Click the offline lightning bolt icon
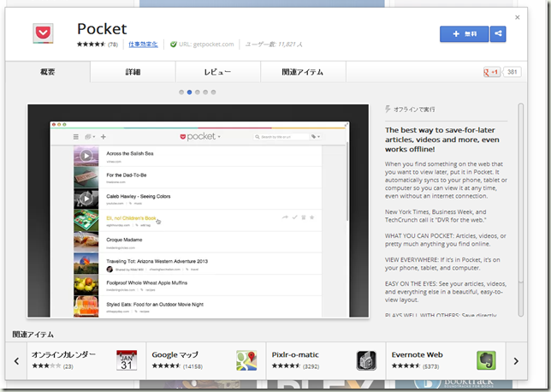This screenshot has width=551, height=392. pos(388,109)
